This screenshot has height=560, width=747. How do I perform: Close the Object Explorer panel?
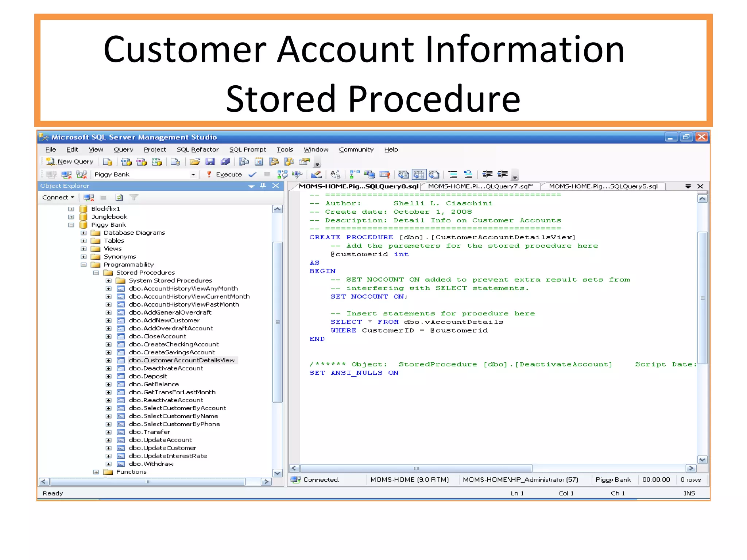pyautogui.click(x=276, y=186)
